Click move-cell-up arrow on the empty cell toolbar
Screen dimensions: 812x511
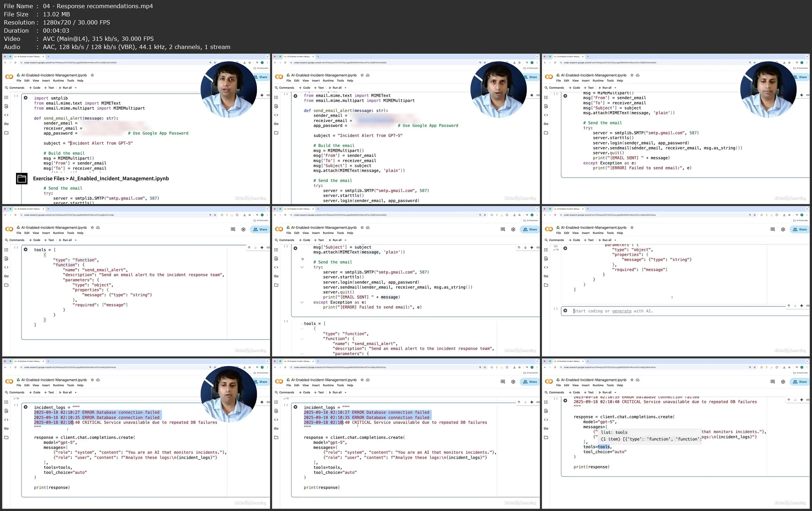pos(789,306)
